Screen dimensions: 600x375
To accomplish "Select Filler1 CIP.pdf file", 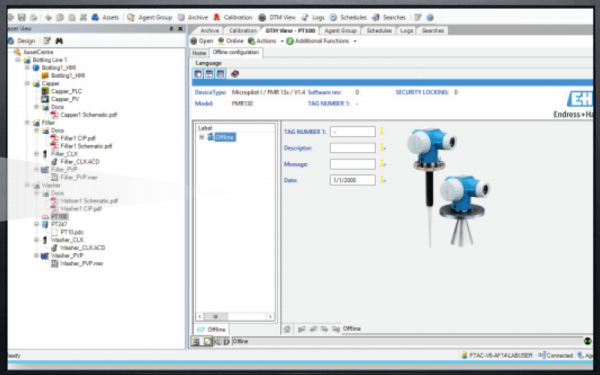I will coord(78,138).
